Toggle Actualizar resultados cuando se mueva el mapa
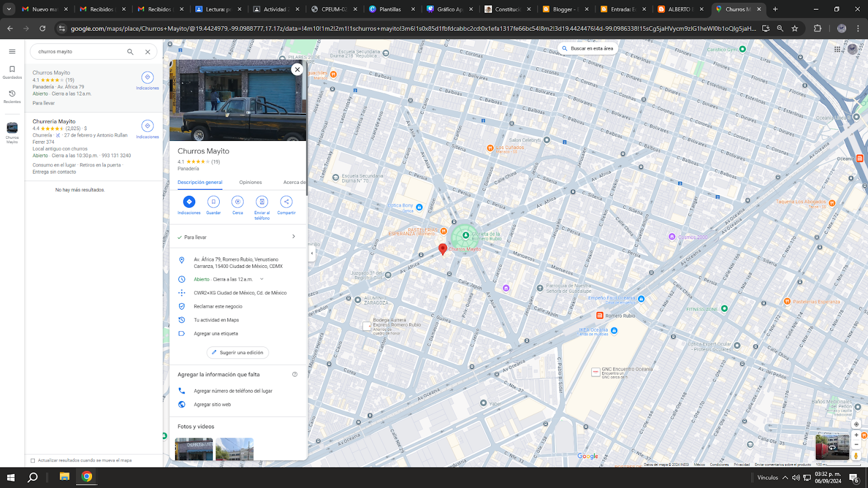The height and width of the screenshot is (488, 868). tap(33, 460)
